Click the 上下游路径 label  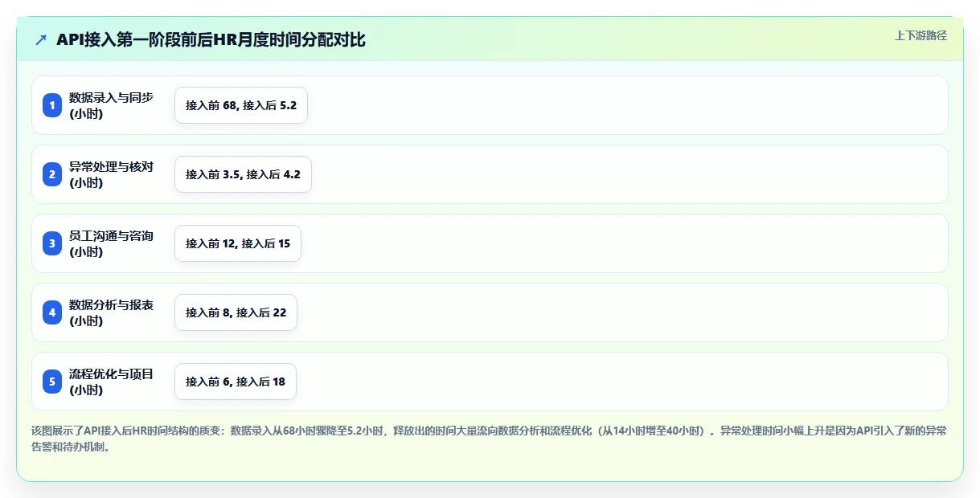921,35
